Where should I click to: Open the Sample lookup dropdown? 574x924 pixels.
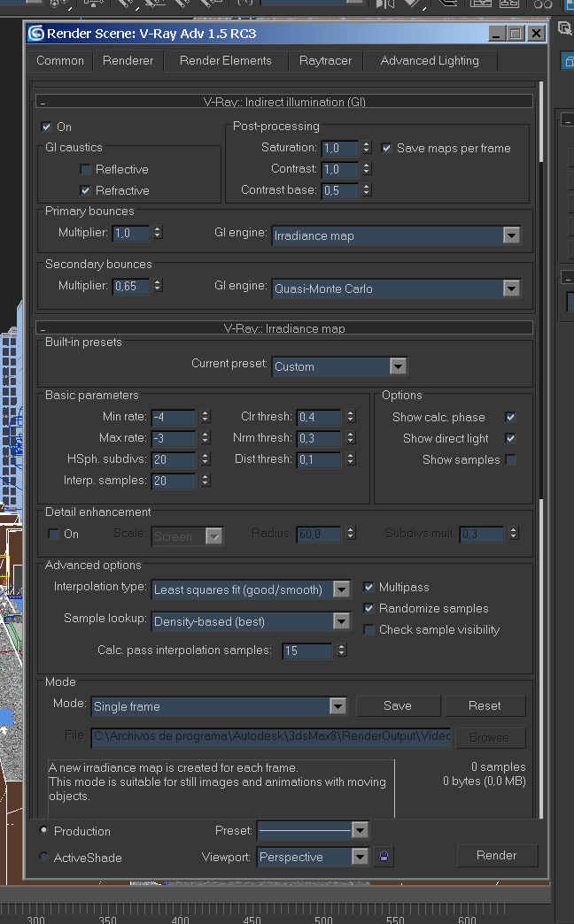click(x=251, y=621)
